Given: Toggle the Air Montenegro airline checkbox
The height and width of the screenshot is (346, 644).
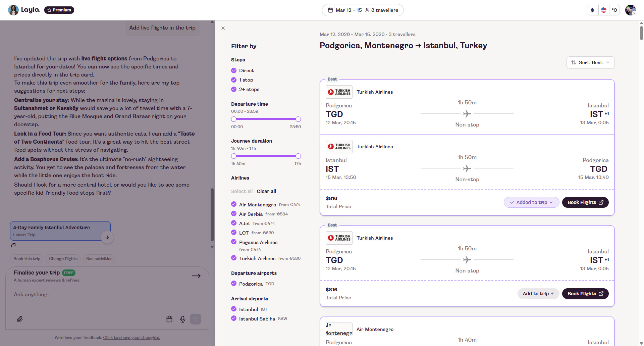Looking at the screenshot, I should point(234,204).
